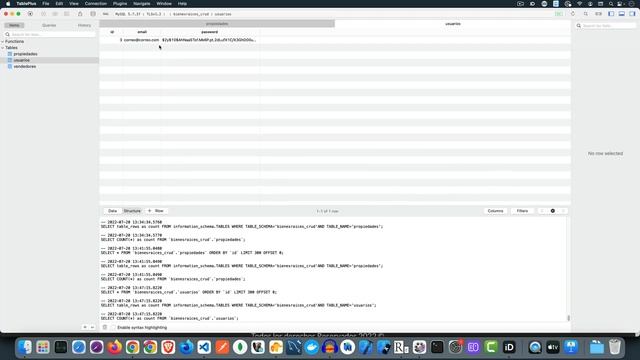Open MySQL Workbench from the dock
Screen dimensions: 640x360
[294, 347]
